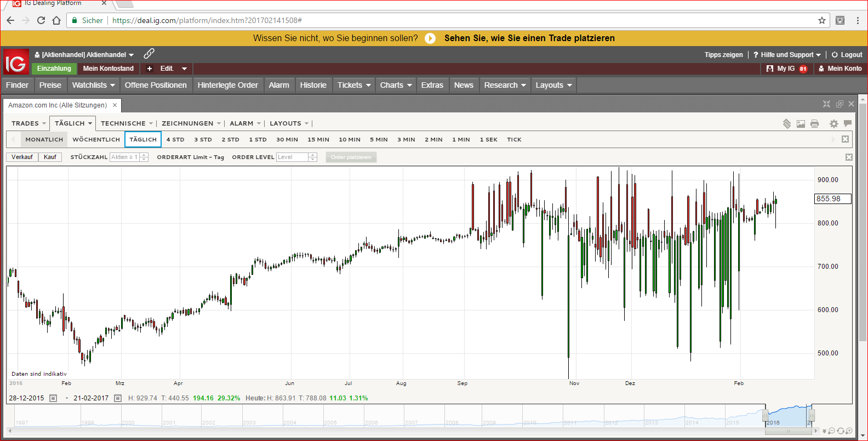Open Offene Positionen
The width and height of the screenshot is (868, 441).
(156, 85)
